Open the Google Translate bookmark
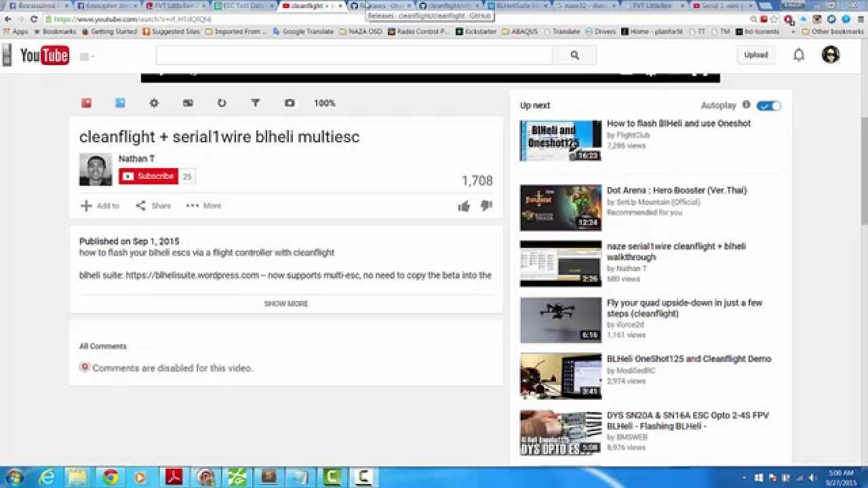Image resolution: width=868 pixels, height=488 pixels. [303, 32]
